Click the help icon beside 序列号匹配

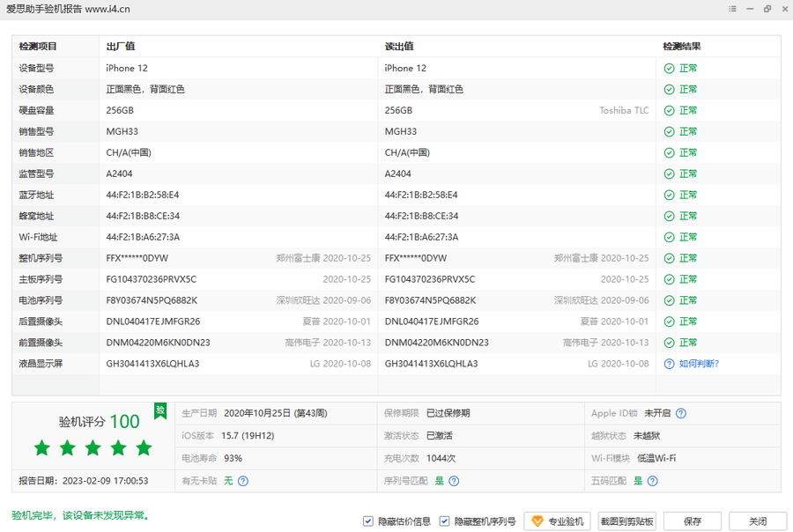pyautogui.click(x=454, y=481)
